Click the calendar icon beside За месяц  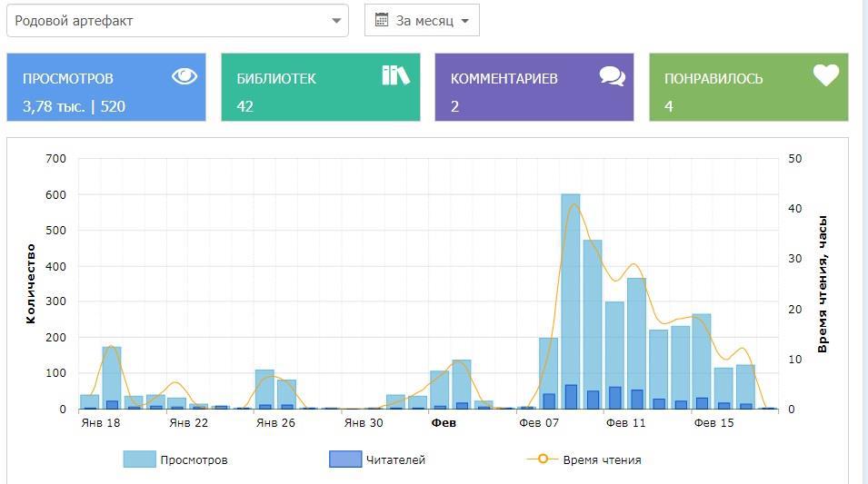382,20
